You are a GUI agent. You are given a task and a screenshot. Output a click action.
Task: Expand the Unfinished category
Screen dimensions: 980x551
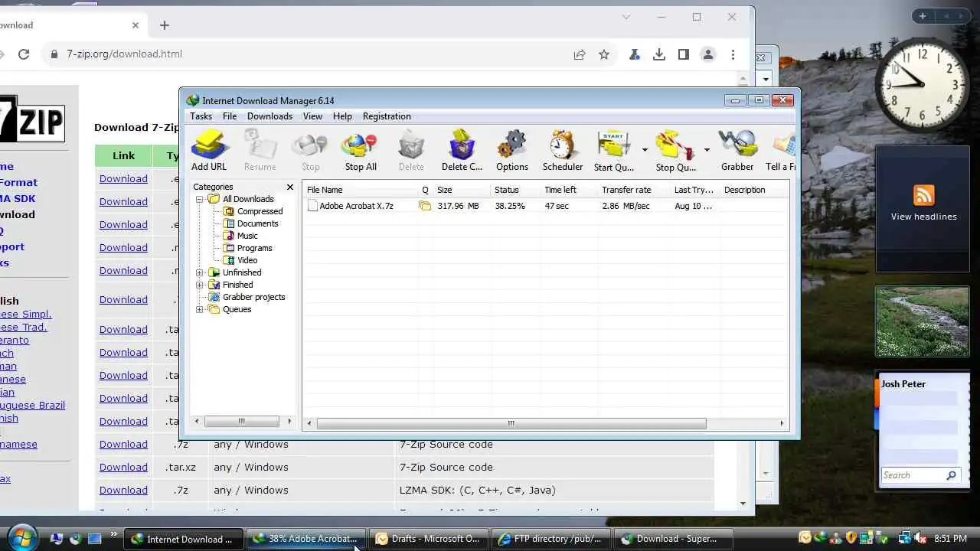tap(200, 272)
